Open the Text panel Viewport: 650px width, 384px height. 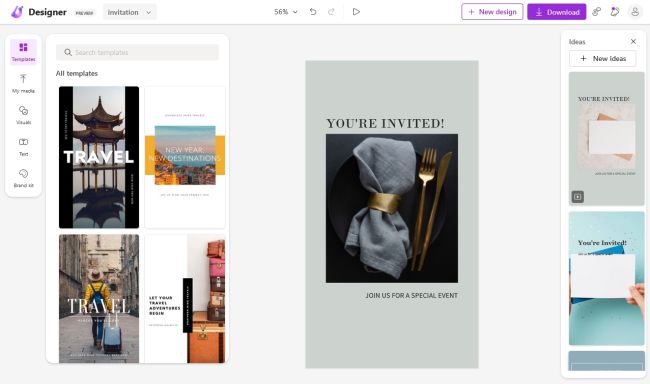[23, 146]
